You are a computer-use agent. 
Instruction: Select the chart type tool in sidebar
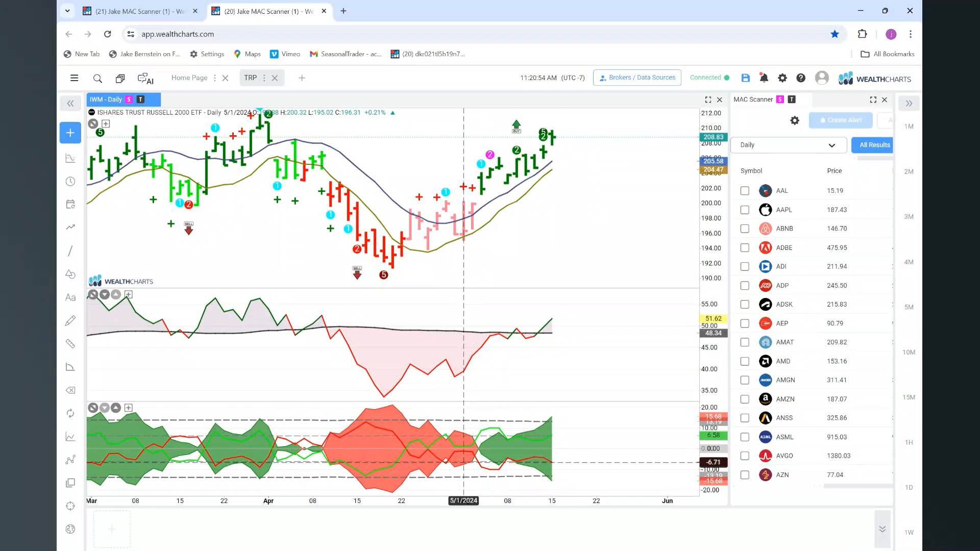70,158
